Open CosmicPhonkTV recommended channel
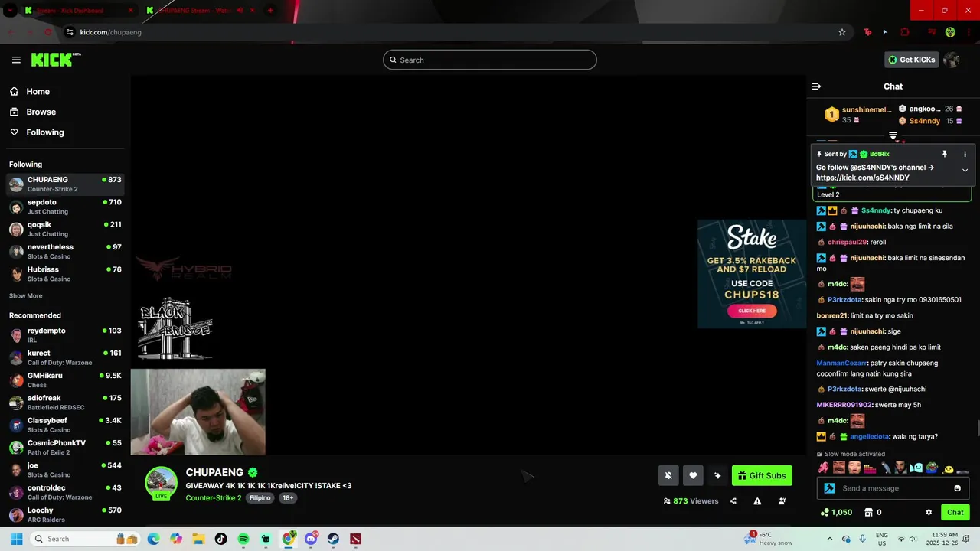980x551 pixels. click(x=65, y=448)
